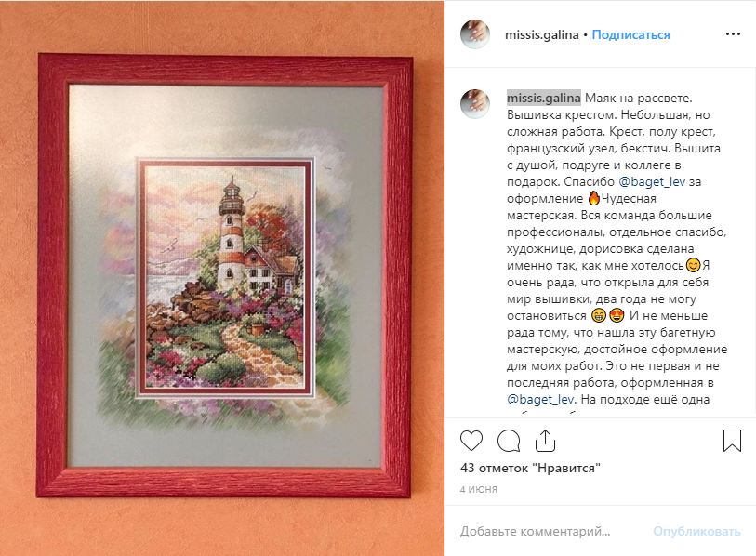Follow the account with Подписаться
The image size is (756, 556).
[x=630, y=34]
